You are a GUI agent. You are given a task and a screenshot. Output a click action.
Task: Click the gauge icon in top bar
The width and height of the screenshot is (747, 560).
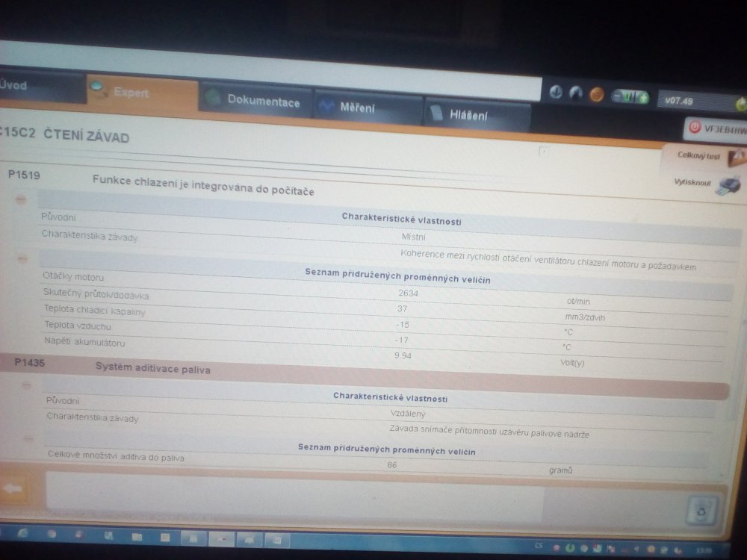click(x=576, y=93)
